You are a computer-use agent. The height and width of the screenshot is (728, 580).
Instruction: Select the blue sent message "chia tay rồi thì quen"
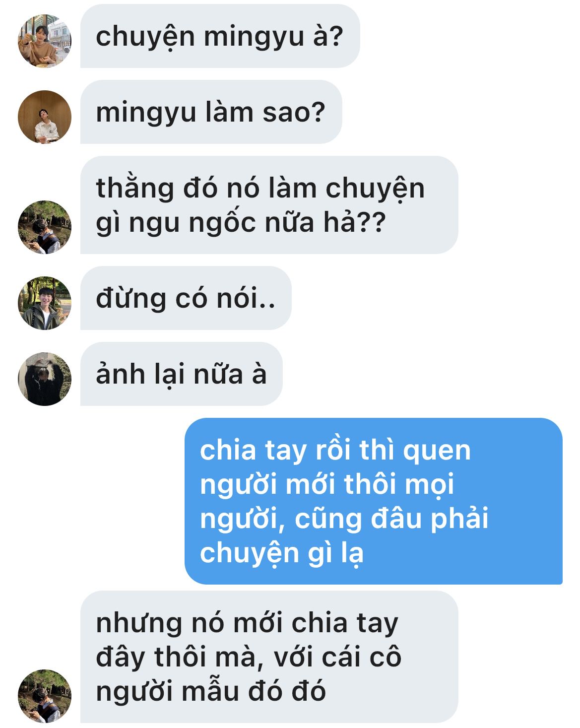coord(374,501)
